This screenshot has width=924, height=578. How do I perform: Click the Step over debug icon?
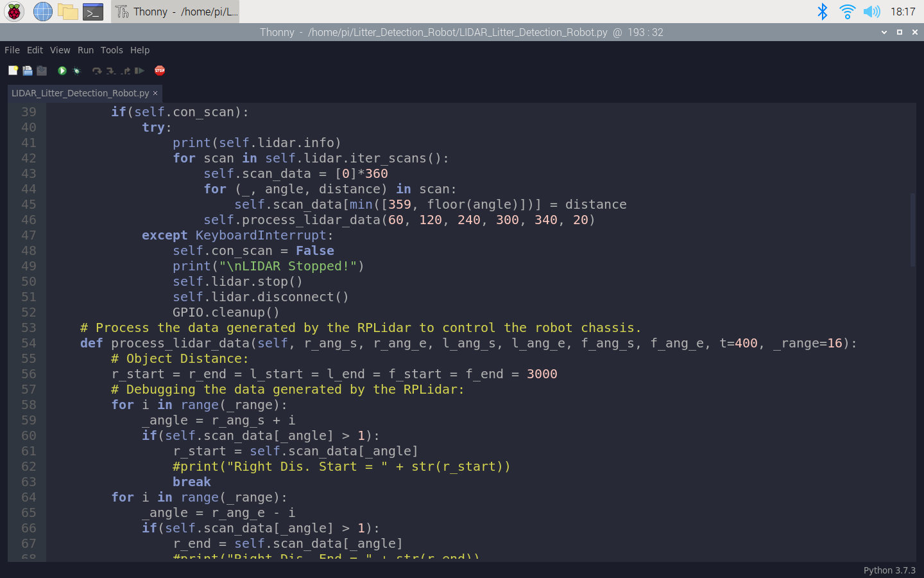pyautogui.click(x=97, y=71)
